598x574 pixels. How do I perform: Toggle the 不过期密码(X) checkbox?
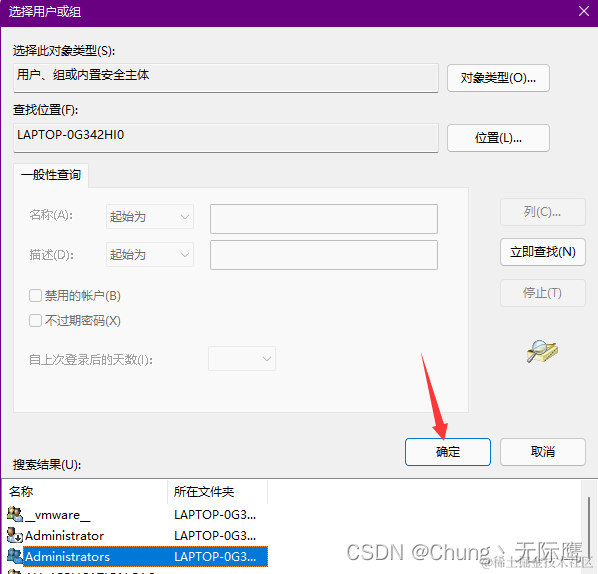click(35, 320)
